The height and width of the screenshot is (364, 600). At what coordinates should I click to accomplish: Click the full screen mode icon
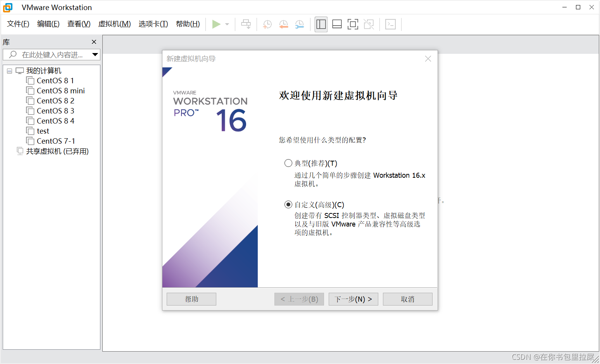tap(353, 24)
